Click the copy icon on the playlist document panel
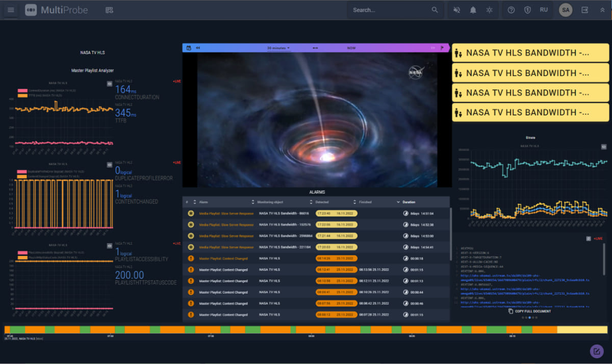Screen dimensions: 612x364 511,311
